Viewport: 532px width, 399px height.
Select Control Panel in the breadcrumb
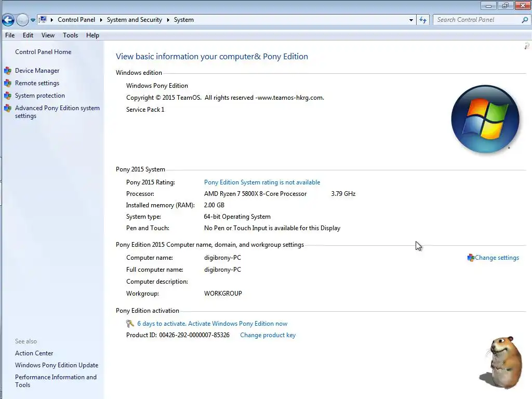76,20
